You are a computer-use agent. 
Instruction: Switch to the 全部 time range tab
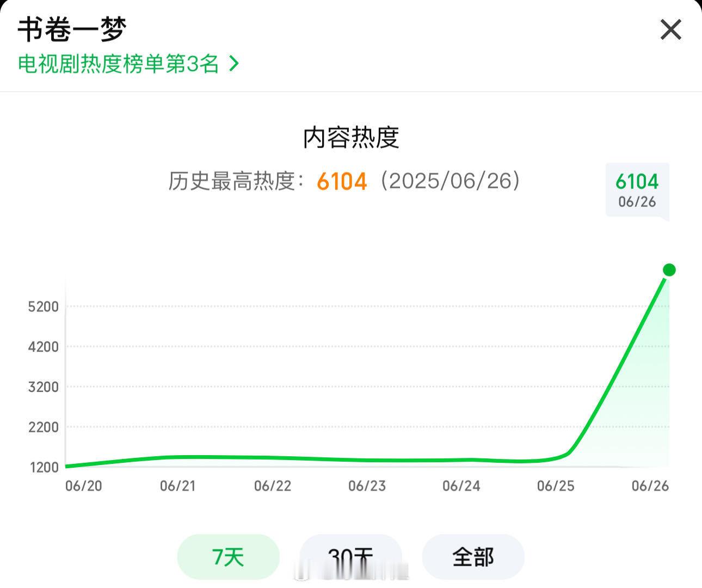(473, 557)
